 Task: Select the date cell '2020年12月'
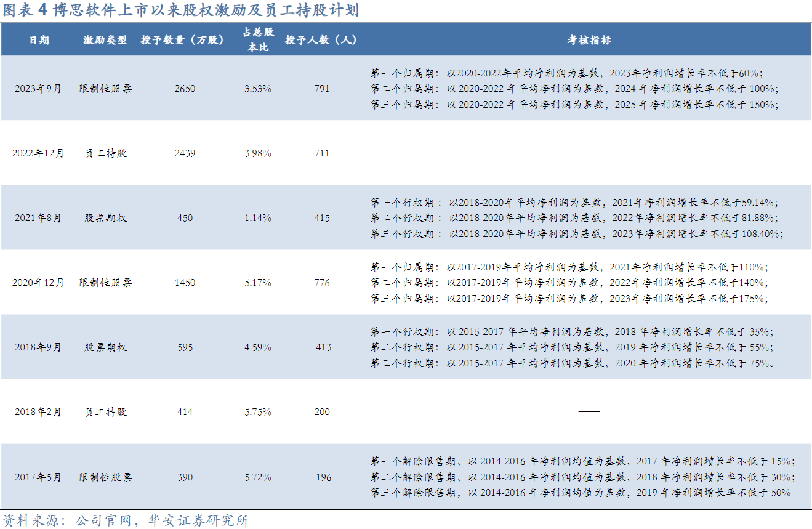tap(38, 283)
